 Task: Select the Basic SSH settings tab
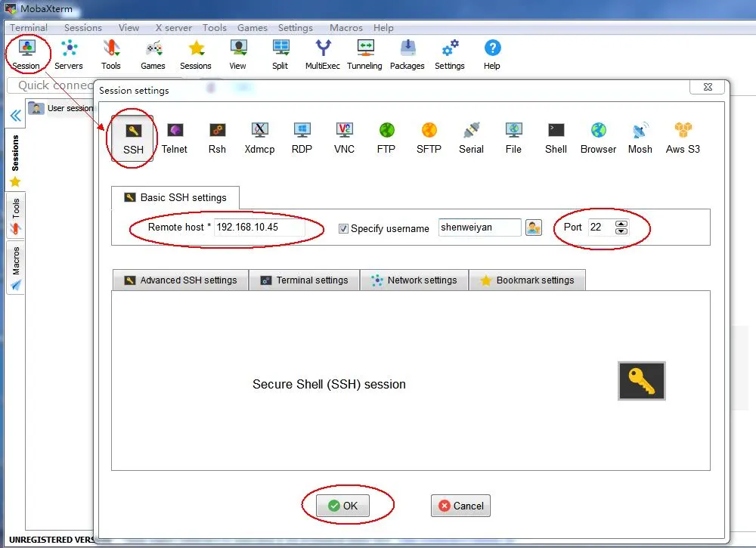[175, 197]
